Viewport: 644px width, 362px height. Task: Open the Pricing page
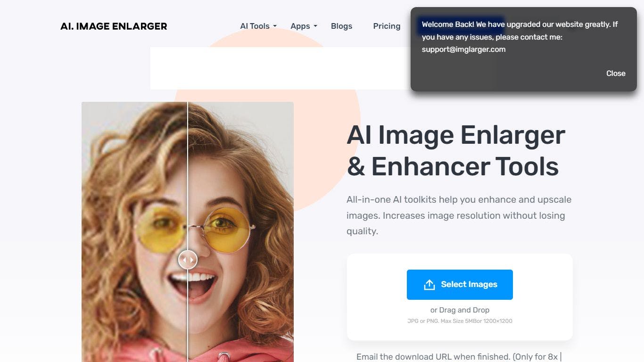click(387, 26)
